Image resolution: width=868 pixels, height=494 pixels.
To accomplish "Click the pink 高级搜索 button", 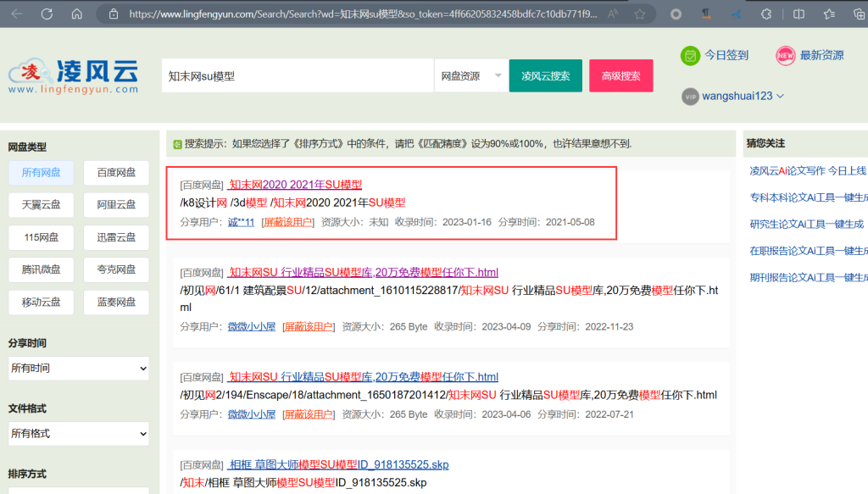I will pos(620,75).
